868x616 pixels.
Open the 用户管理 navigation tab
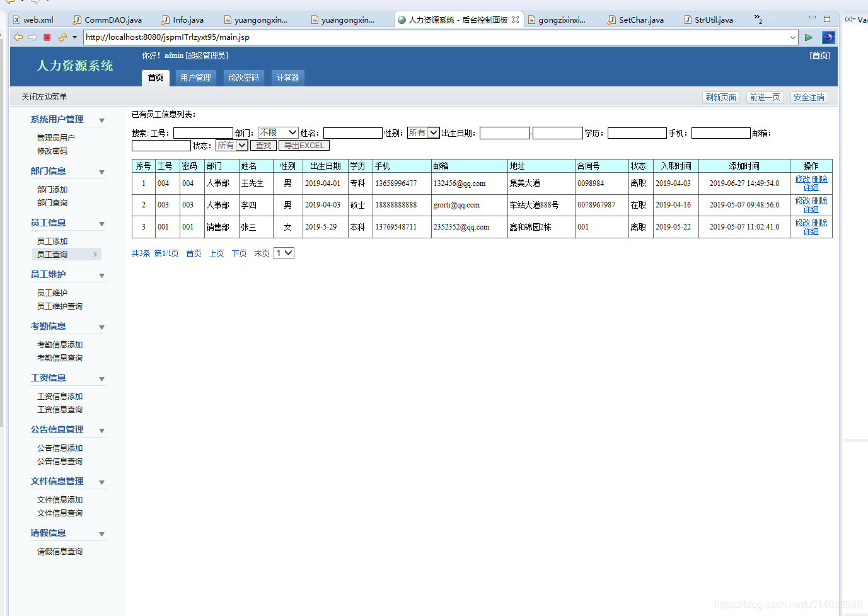click(196, 78)
